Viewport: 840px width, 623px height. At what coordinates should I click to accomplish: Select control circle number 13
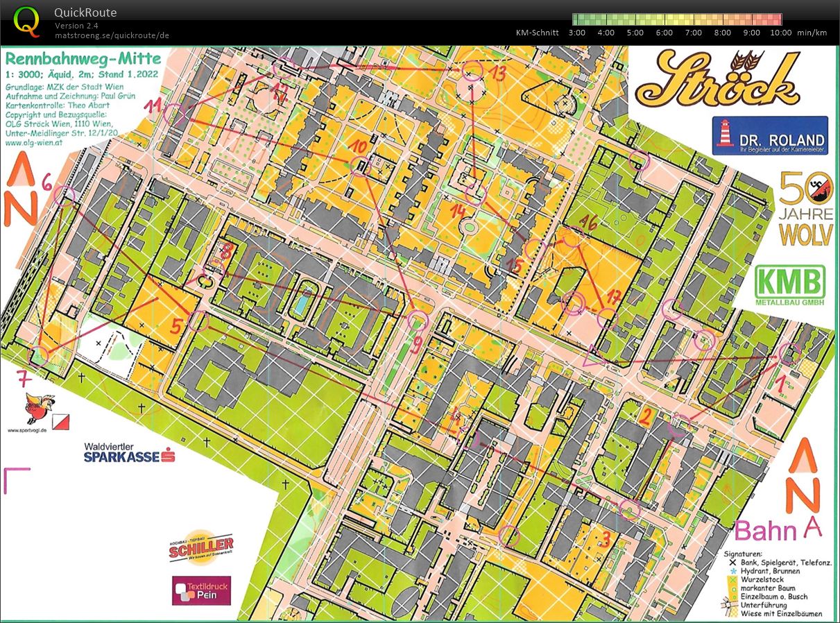pyautogui.click(x=472, y=70)
